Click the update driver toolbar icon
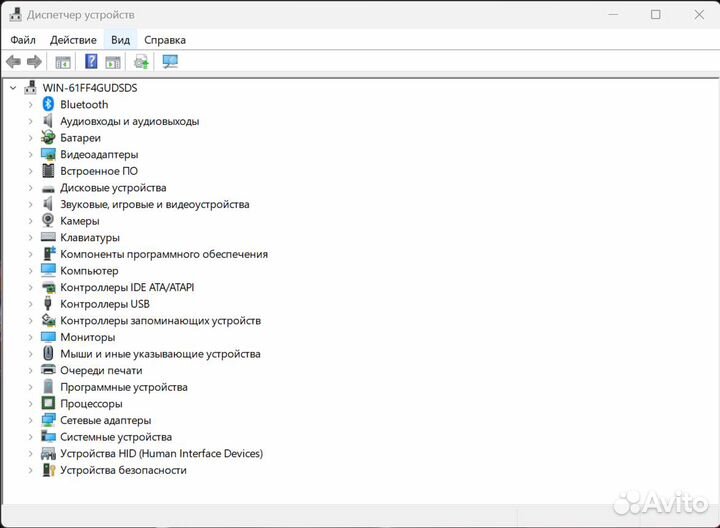 coord(141,62)
